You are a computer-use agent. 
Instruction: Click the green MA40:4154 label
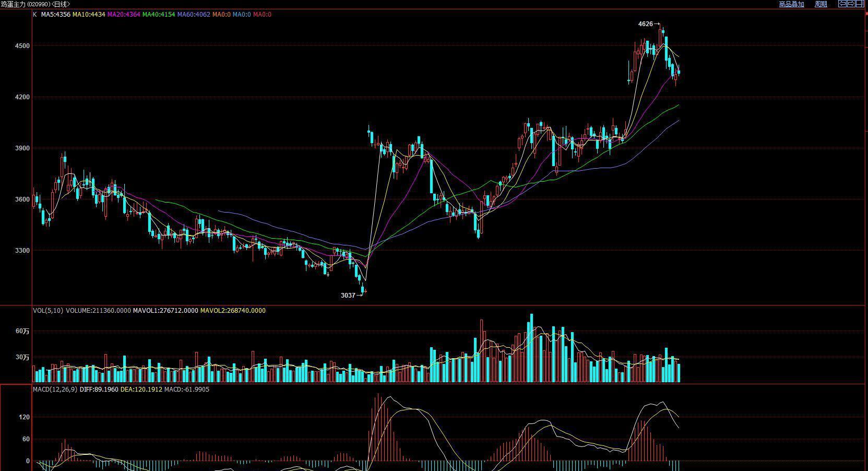[159, 15]
